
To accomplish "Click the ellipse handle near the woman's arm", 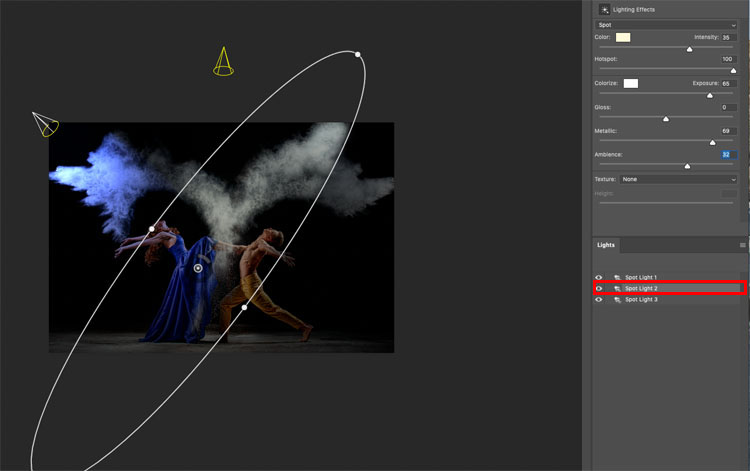I will [152, 229].
